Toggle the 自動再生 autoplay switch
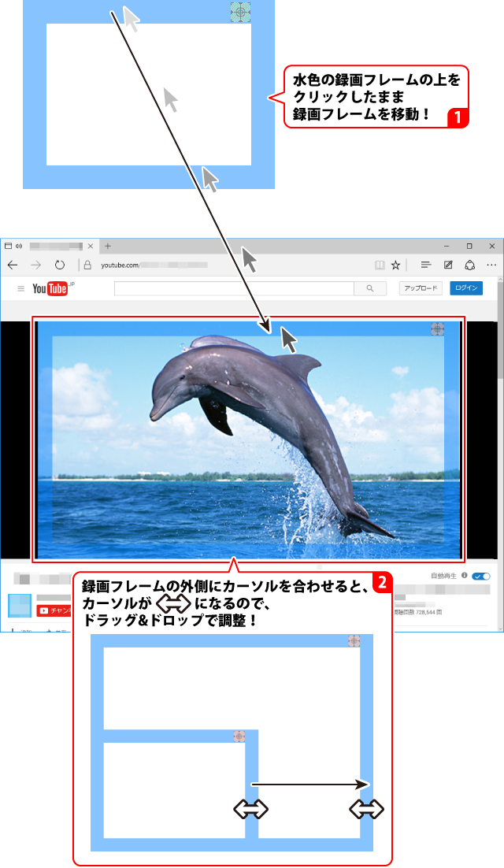 (480, 577)
